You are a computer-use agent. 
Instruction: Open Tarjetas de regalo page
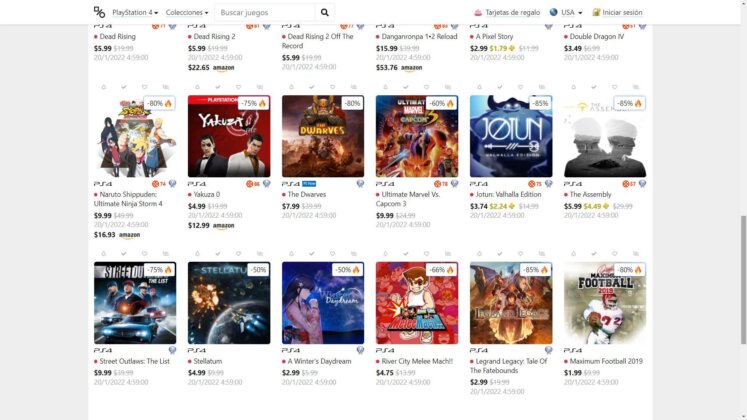coord(507,12)
